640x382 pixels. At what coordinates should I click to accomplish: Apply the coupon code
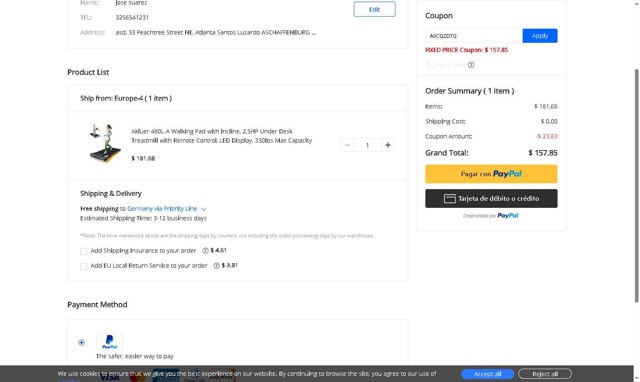[540, 36]
